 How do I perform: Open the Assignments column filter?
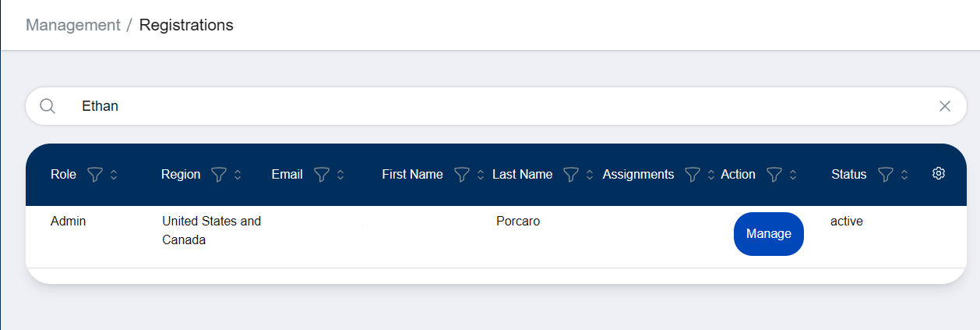point(692,175)
